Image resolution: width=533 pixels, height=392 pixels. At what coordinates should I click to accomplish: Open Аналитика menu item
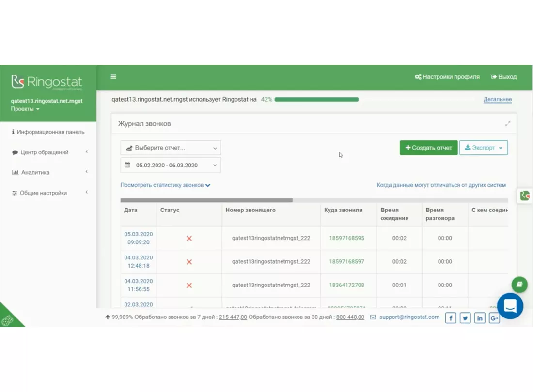tap(31, 172)
